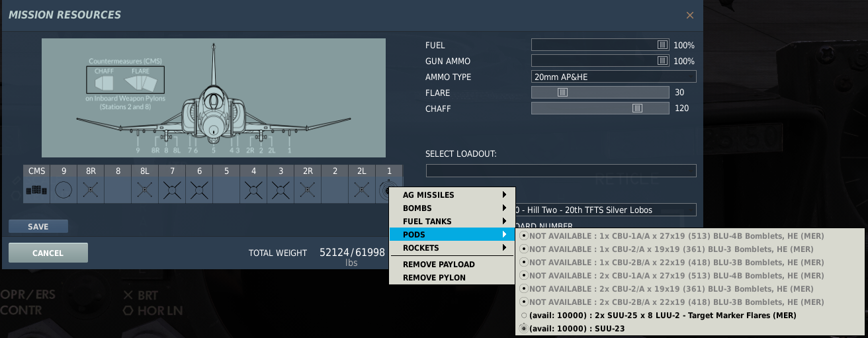Click the CHAFF count value 120
This screenshot has height=338, width=868.
(681, 108)
